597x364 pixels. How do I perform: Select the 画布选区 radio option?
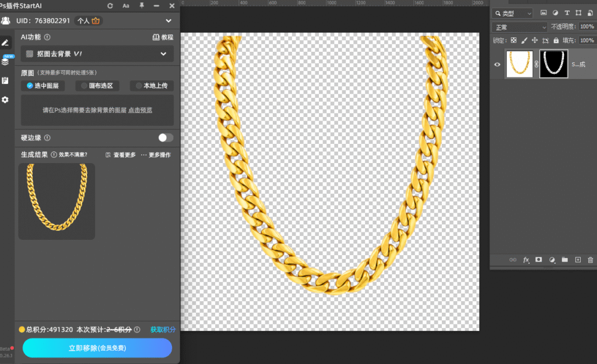click(x=97, y=86)
